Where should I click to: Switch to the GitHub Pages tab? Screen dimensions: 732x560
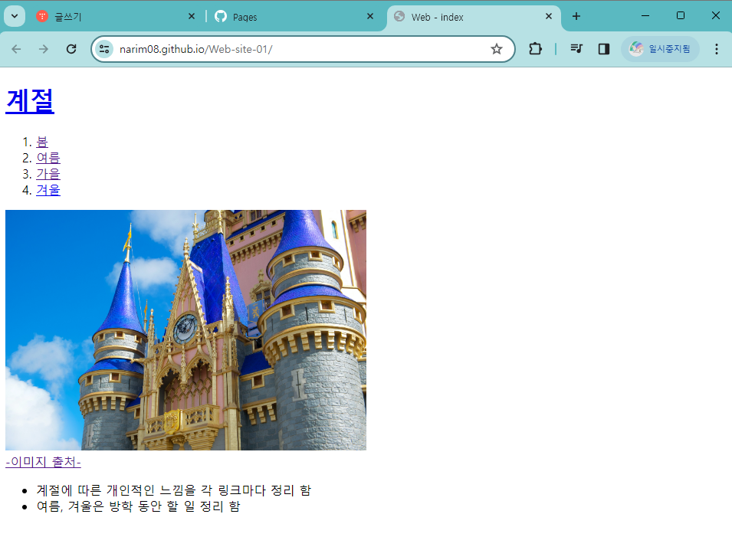(294, 17)
